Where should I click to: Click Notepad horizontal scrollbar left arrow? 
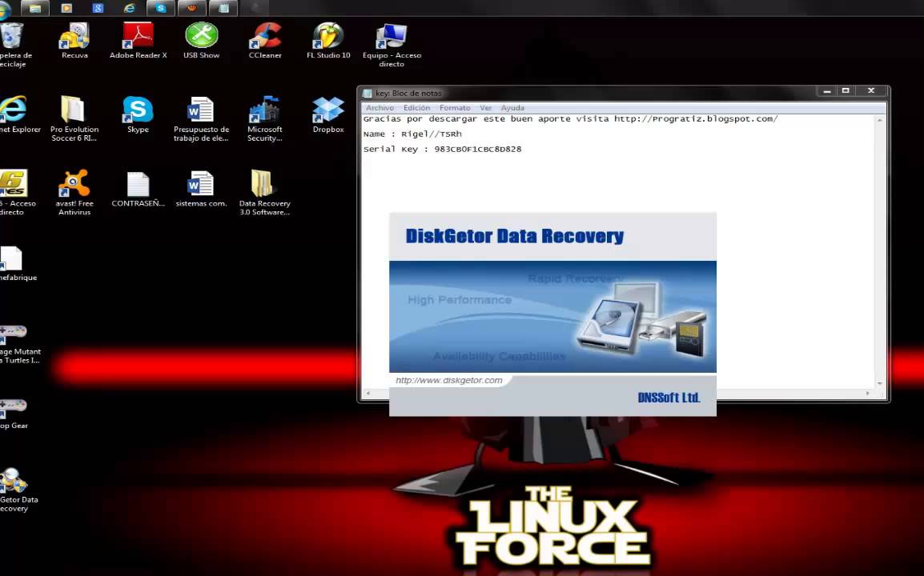(x=368, y=393)
